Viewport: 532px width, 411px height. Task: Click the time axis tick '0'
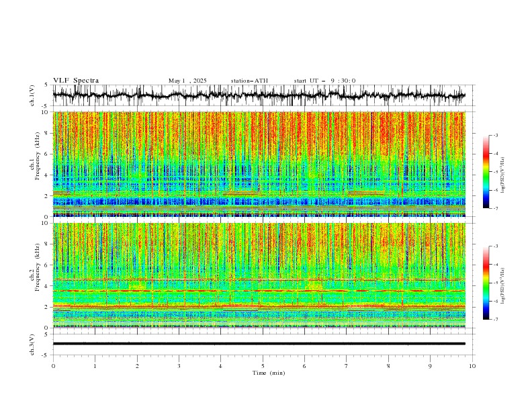(x=53, y=366)
